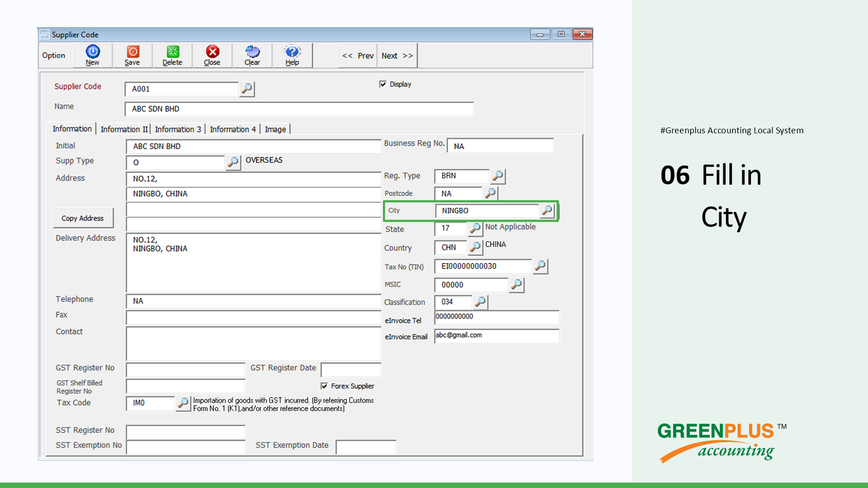Click the Tax No (TIN) field
Screen dimensions: 868x488
(483, 267)
